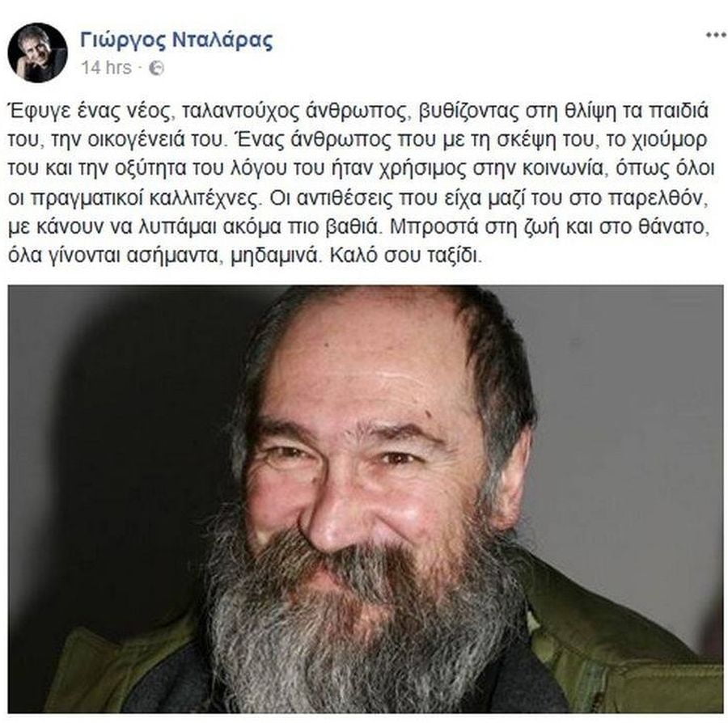The width and height of the screenshot is (728, 723).
Task: Click the globe public privacy icon
Action: pos(156,68)
